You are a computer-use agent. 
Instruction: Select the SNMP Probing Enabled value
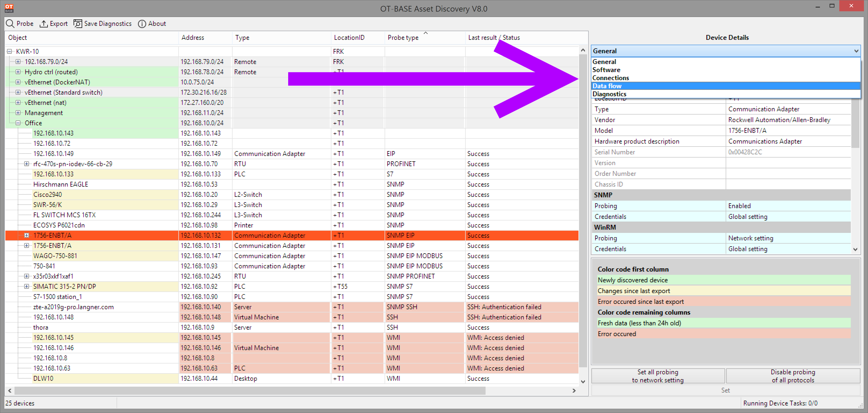pyautogui.click(x=788, y=206)
